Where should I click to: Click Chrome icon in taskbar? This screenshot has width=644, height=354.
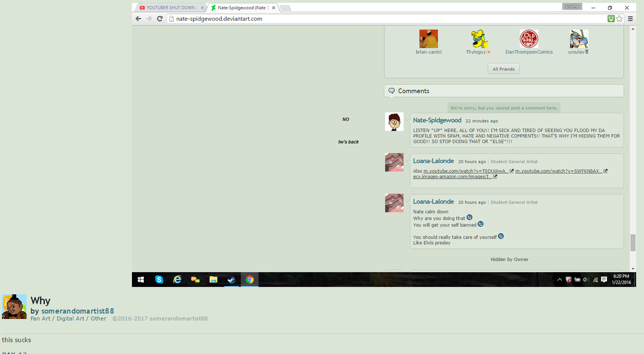[x=250, y=280]
